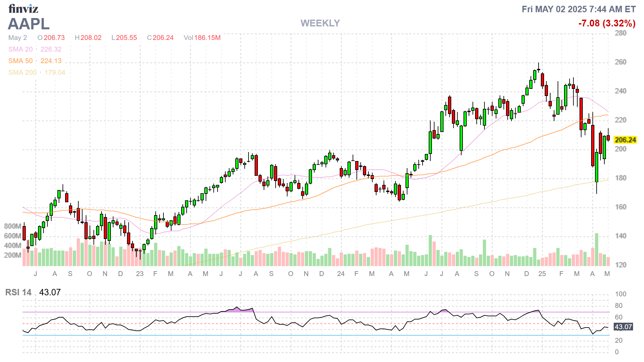This screenshot has height=362, width=644.
Task: Click the WEEKLY timeframe label
Action: 320,23
